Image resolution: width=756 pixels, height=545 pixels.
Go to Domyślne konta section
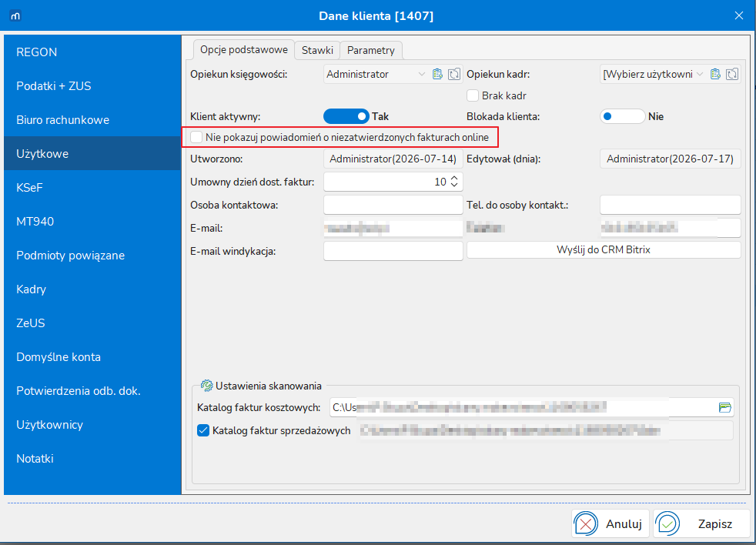pyautogui.click(x=92, y=357)
